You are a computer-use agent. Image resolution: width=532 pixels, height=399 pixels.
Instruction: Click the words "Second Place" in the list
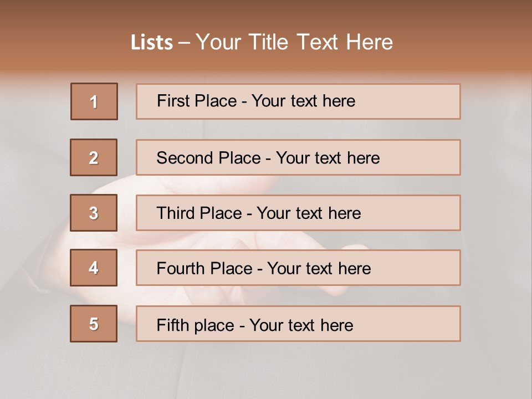click(x=208, y=158)
